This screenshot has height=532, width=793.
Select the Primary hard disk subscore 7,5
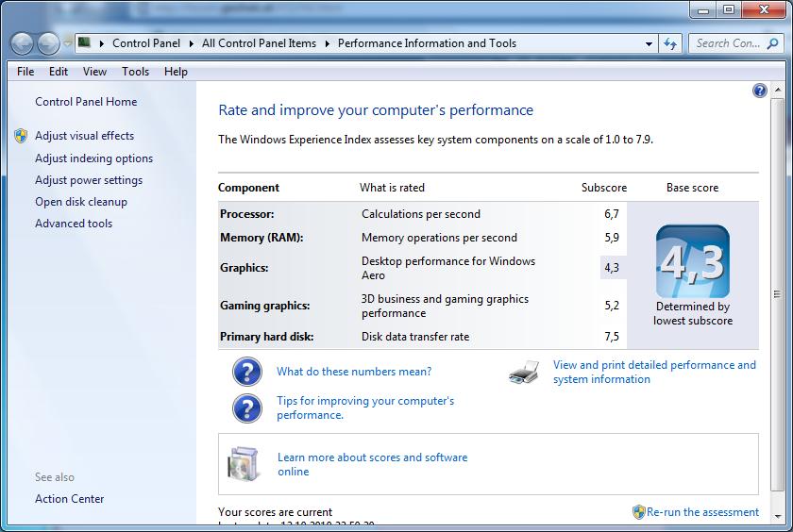(612, 337)
